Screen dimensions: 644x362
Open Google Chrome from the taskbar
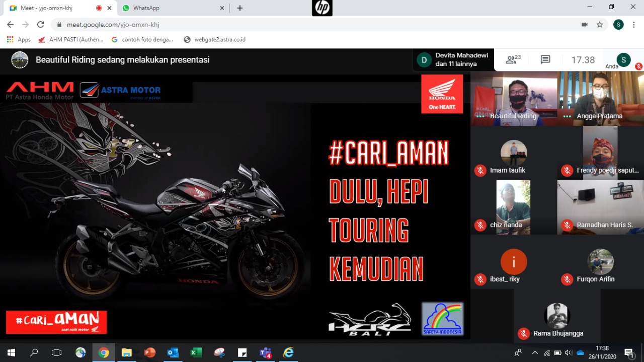click(104, 352)
